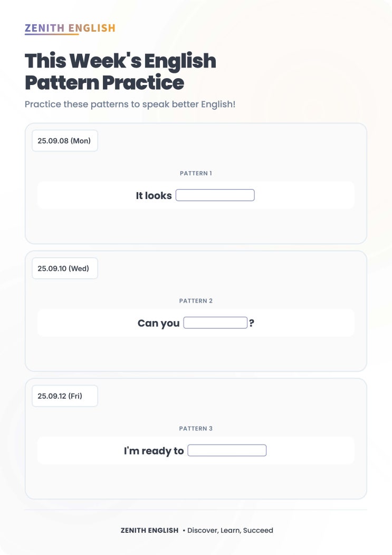Select the PATTERN 1 label

(196, 173)
